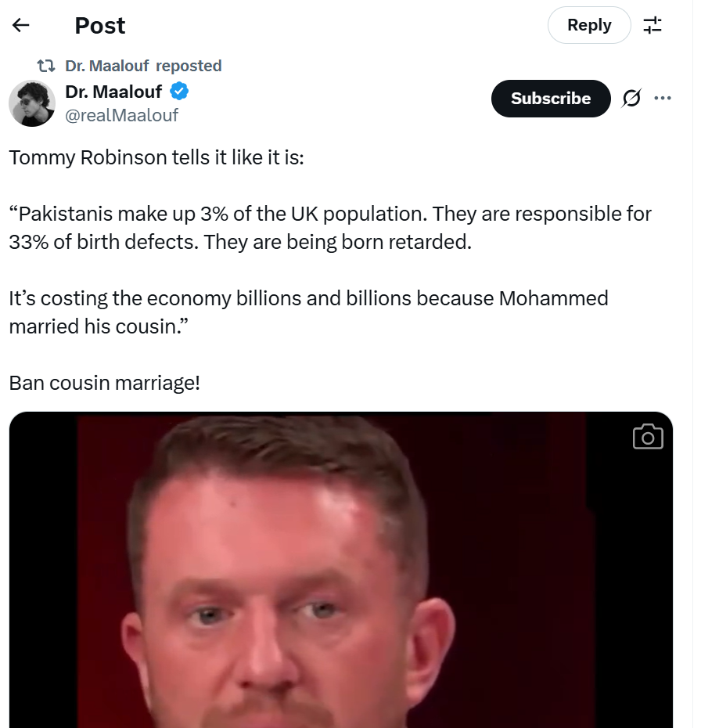Click the paragraph starting "It's costing the economy"
The width and height of the screenshot is (719, 728).
pos(308,312)
